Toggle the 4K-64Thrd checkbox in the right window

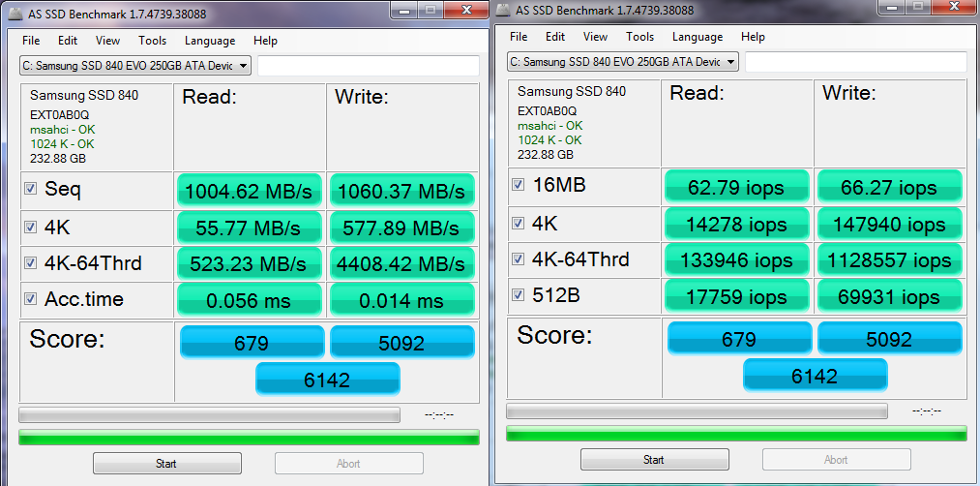(x=519, y=258)
